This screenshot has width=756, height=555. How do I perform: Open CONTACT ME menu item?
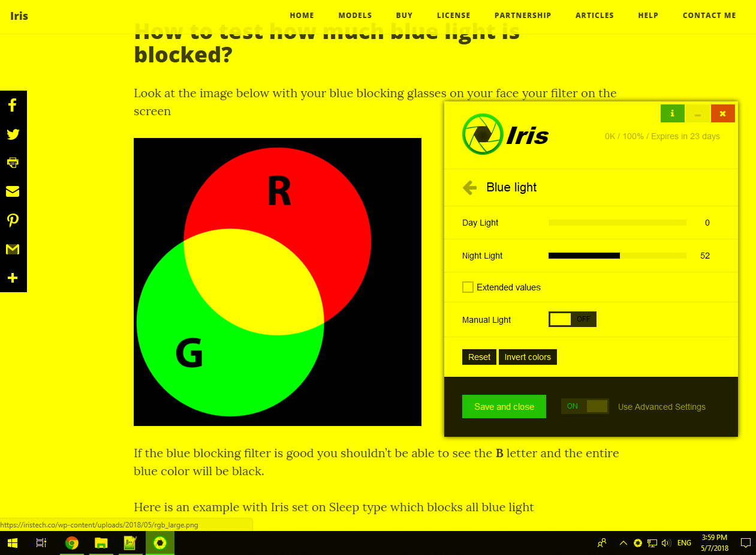(x=709, y=16)
